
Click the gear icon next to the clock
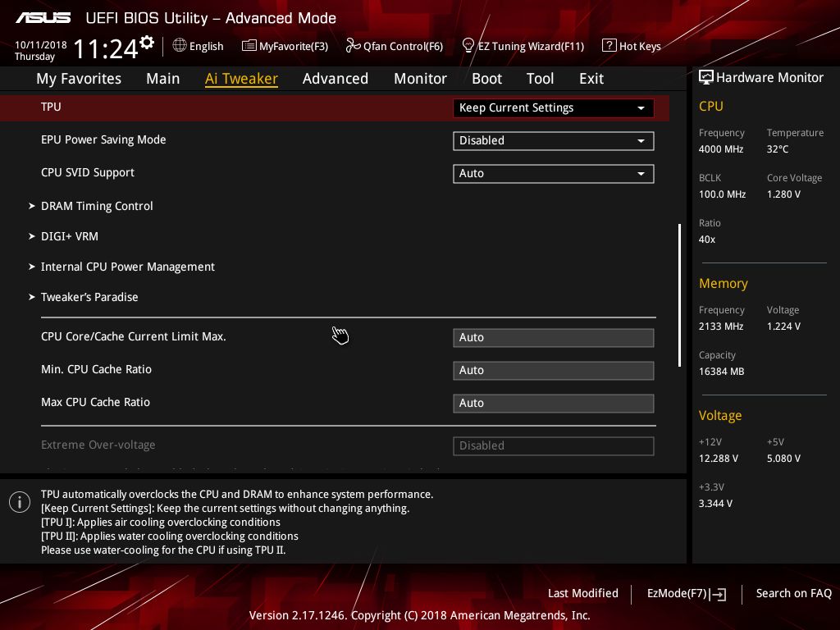point(147,43)
